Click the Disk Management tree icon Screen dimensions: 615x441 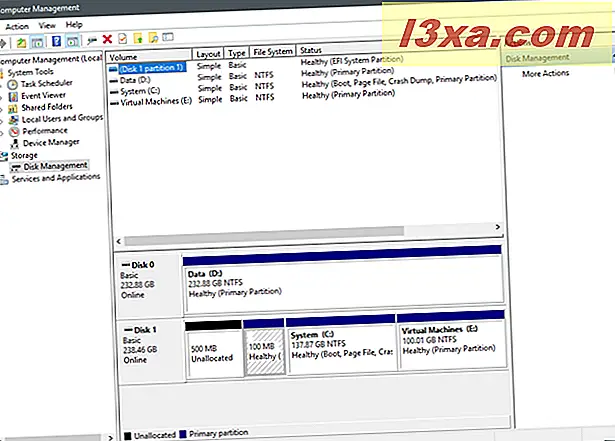tap(15, 168)
